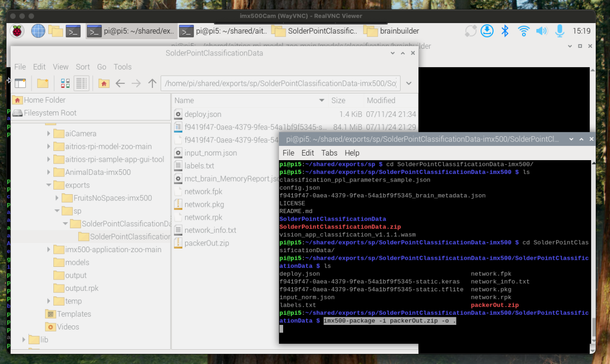This screenshot has width=610, height=364.
Task: Switch to pi@pi5: ~/shared/ait.. taskbar window
Action: point(223,31)
